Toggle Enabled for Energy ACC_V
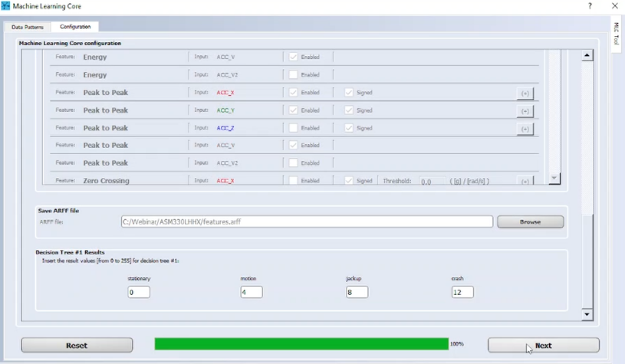This screenshot has width=625, height=364. click(x=294, y=57)
